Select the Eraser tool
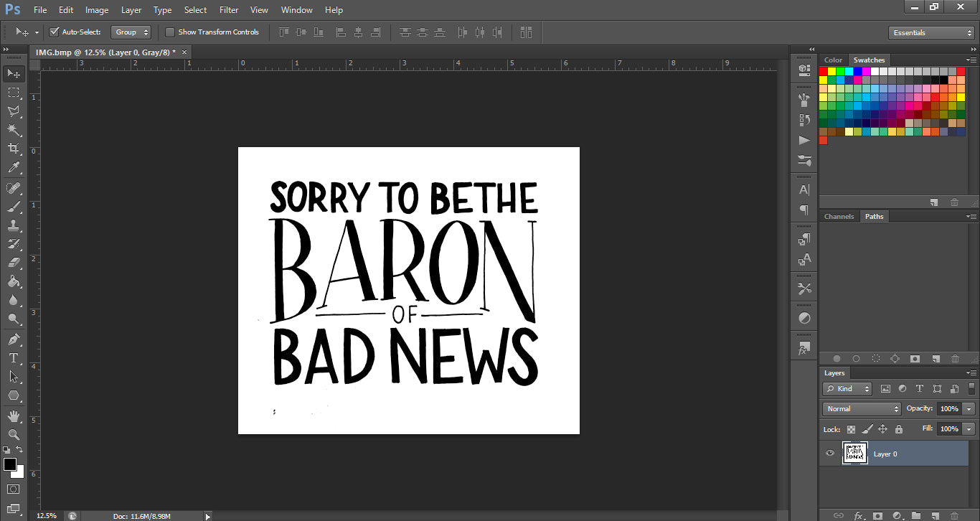 (x=14, y=263)
